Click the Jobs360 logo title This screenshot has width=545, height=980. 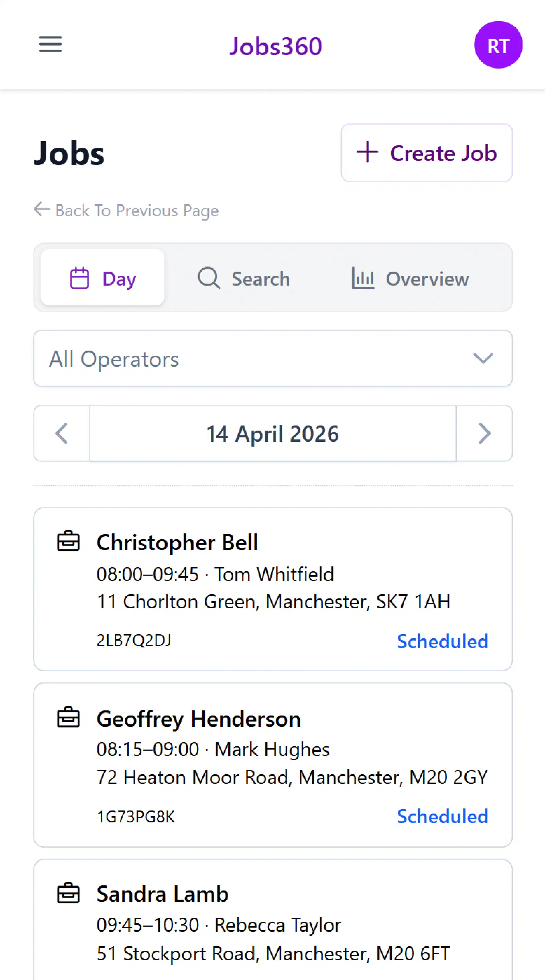point(276,46)
